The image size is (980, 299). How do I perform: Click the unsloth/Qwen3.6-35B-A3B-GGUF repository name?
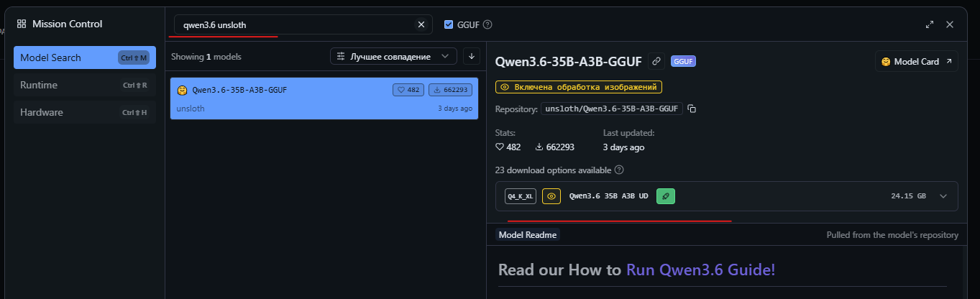click(x=612, y=109)
